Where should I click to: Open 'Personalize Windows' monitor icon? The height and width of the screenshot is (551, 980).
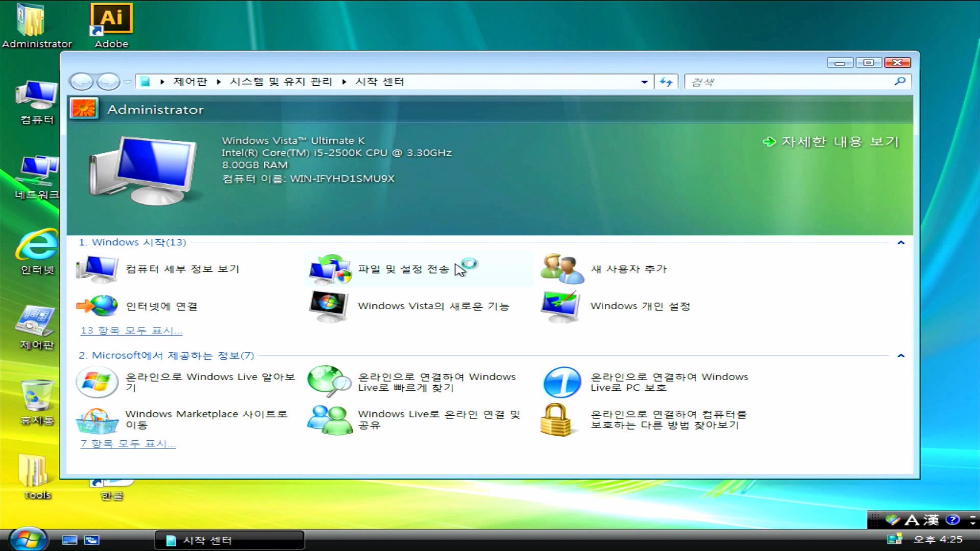(x=561, y=306)
